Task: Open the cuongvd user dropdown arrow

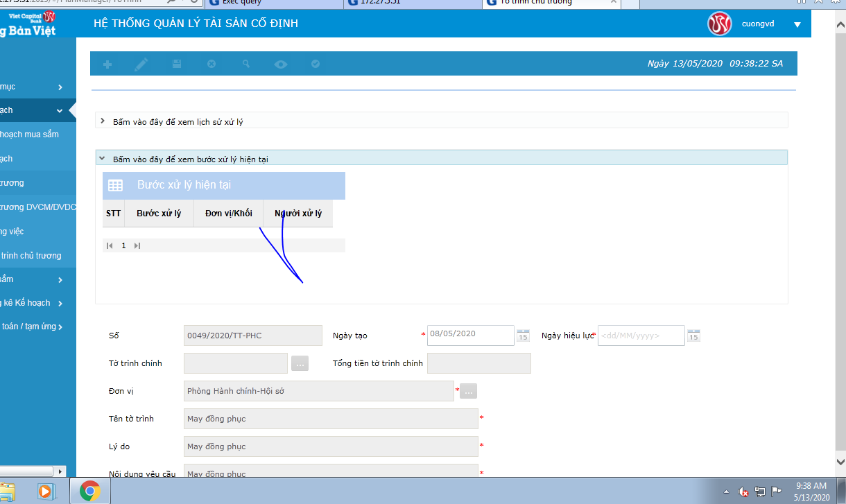Action: point(797,25)
